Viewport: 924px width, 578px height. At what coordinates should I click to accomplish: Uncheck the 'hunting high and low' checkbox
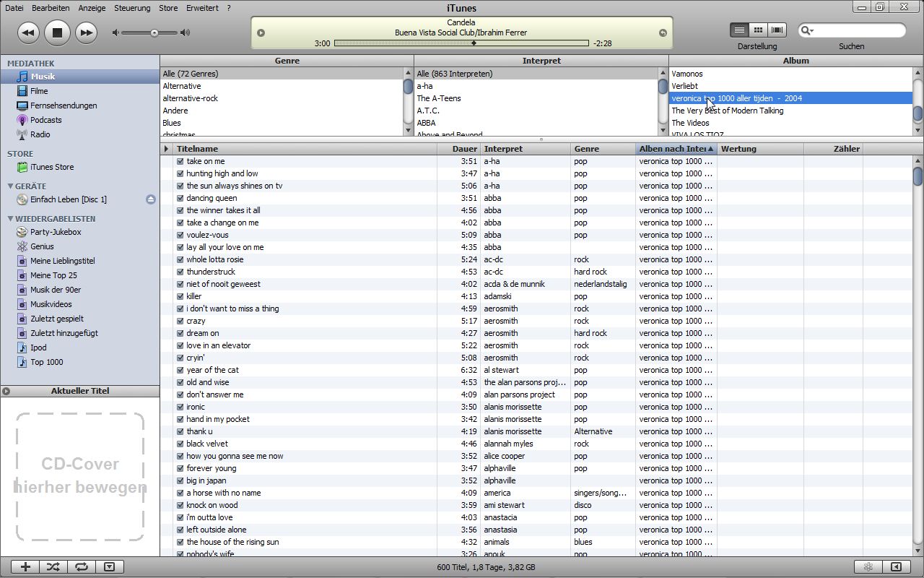[180, 173]
